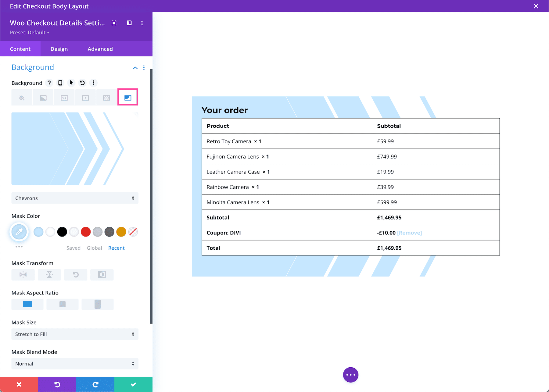Select the red mask color swatch
Screen dimensions: 549x392
[x=86, y=232]
